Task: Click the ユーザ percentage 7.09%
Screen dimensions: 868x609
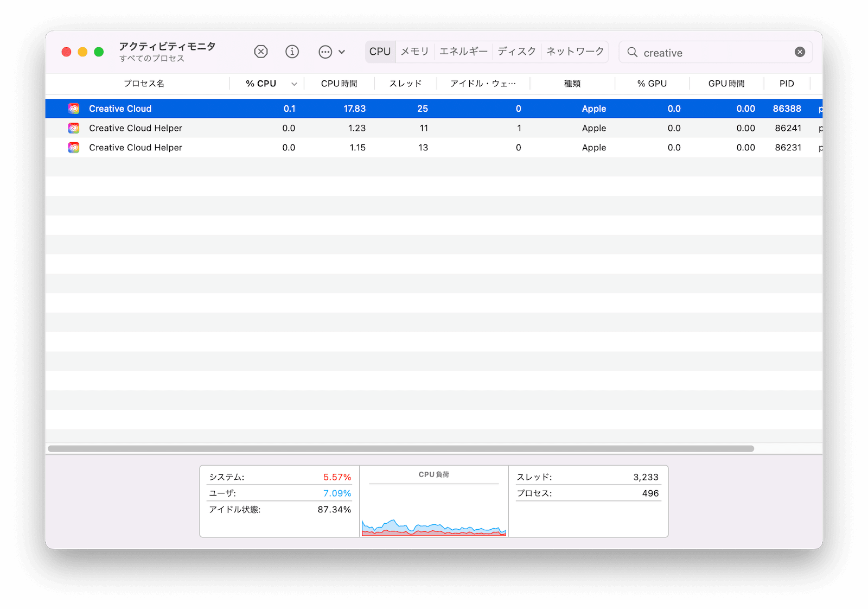Action: [337, 493]
